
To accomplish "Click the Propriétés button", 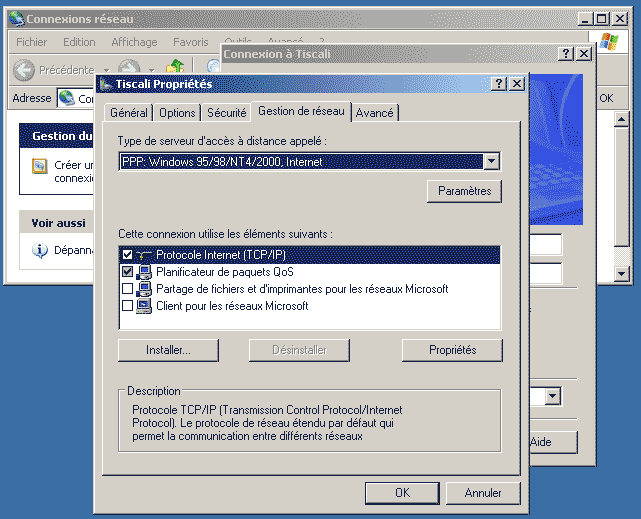I will click(453, 350).
